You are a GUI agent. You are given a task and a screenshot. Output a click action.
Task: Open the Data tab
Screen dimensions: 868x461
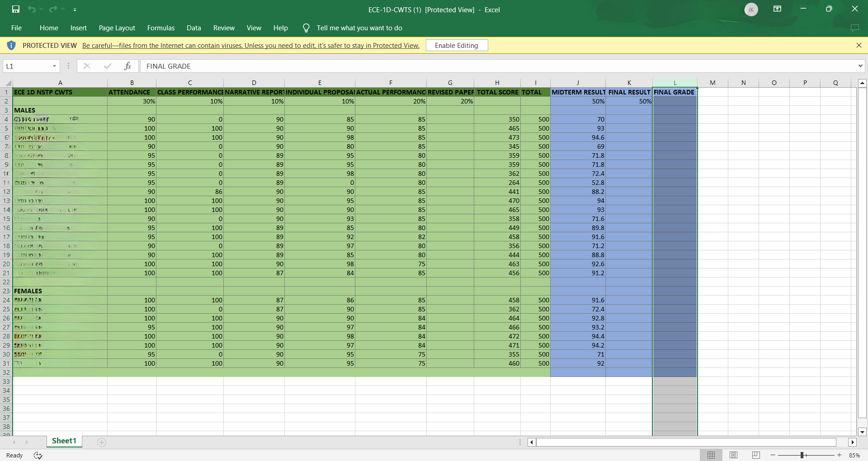click(x=194, y=28)
